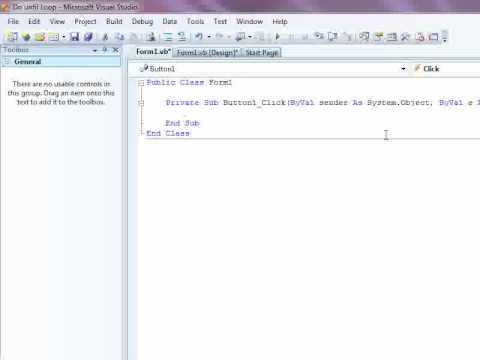The image size is (480, 360).
Task: Click the Find in Files icon
Action: (151, 37)
